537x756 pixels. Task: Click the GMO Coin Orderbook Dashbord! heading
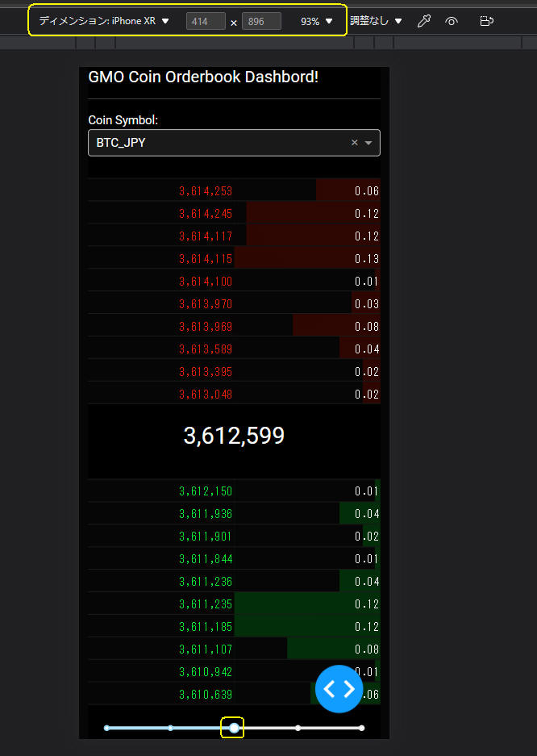click(203, 77)
